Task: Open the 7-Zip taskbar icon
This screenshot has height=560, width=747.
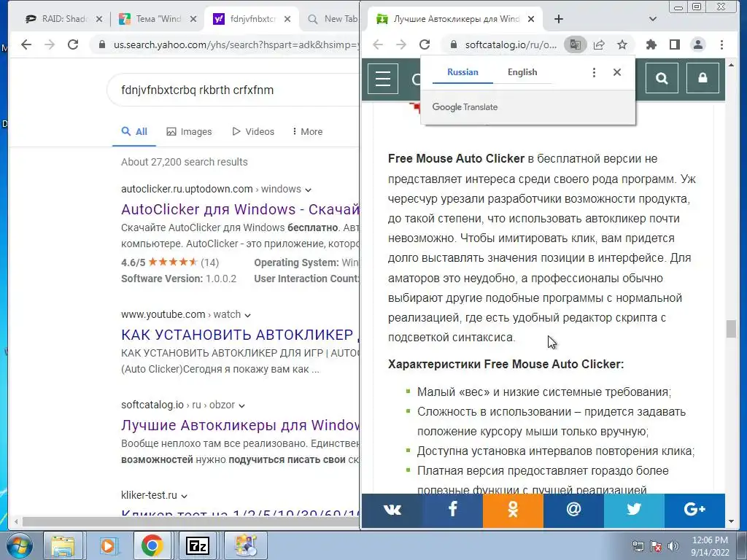Action: [197, 545]
